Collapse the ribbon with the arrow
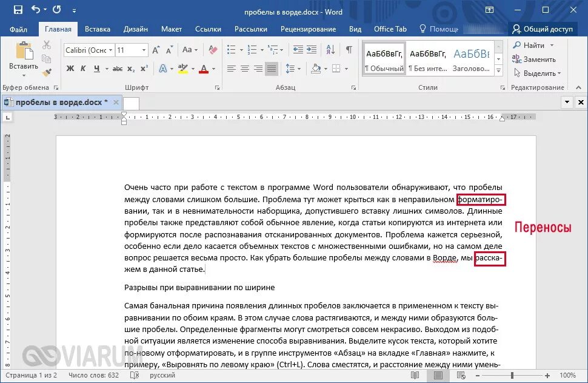The height and width of the screenshot is (383, 588). point(579,87)
